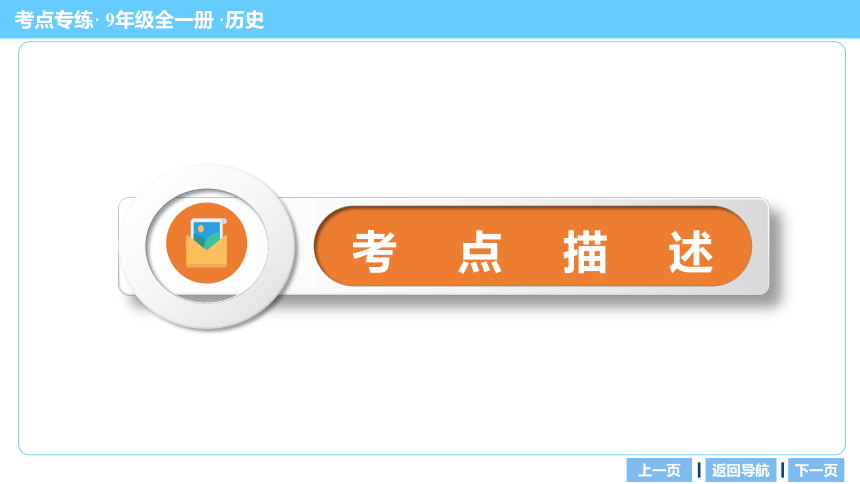Screen dimensions: 860x484
Task: Click the 考点专练 header text
Action: [54, 20]
